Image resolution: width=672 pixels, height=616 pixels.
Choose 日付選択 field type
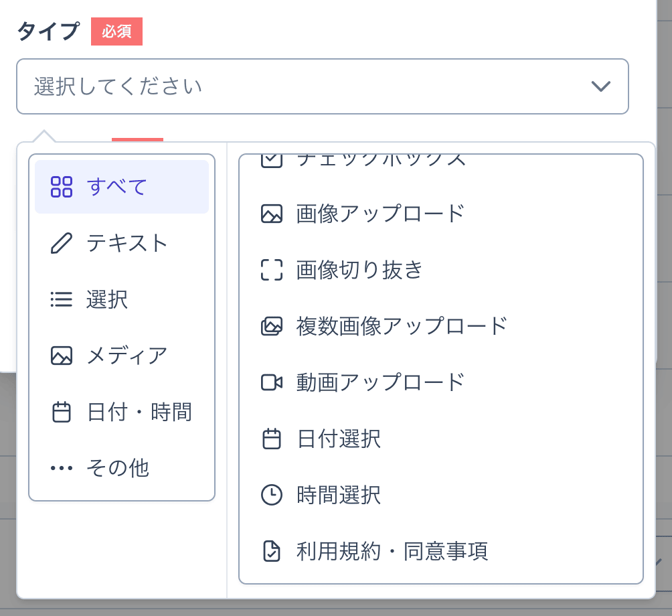click(441, 439)
